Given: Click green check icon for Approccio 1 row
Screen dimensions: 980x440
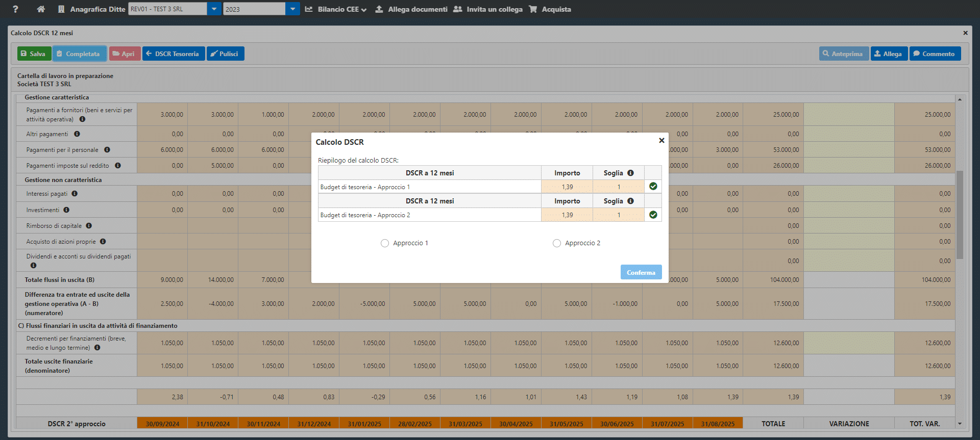Looking at the screenshot, I should (x=653, y=187).
